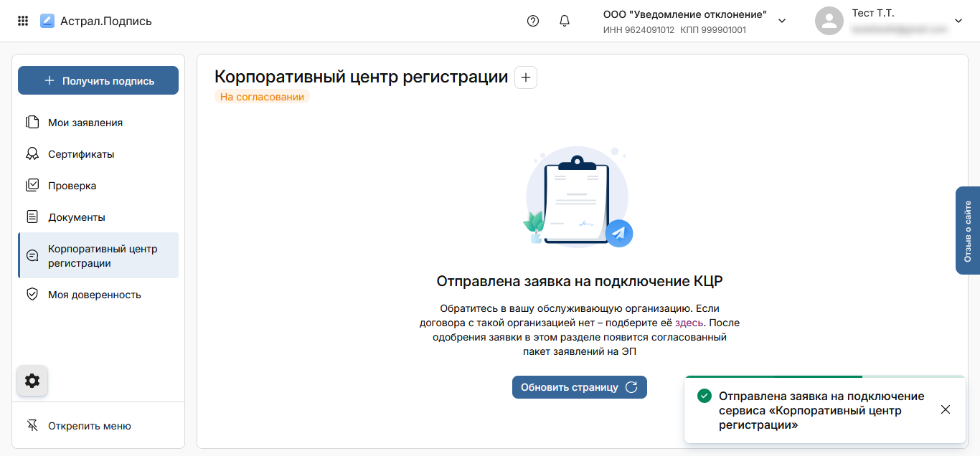Toggle Открепить меню to unpin the sidebar
This screenshot has height=456, width=980.
[89, 426]
